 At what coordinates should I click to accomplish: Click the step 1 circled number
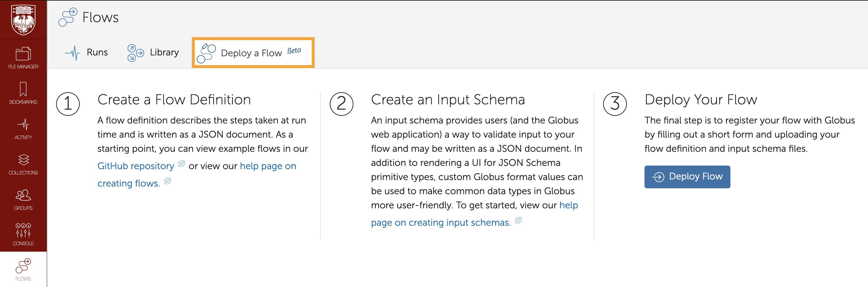tap(68, 104)
